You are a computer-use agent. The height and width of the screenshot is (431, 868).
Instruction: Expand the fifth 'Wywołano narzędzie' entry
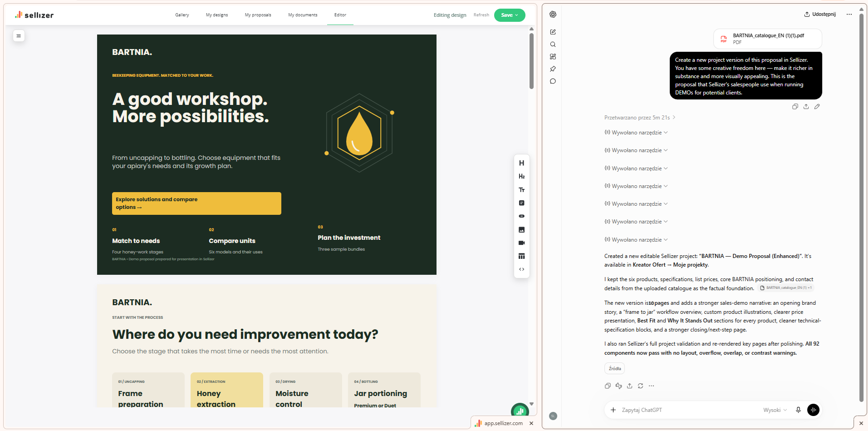[x=636, y=204]
